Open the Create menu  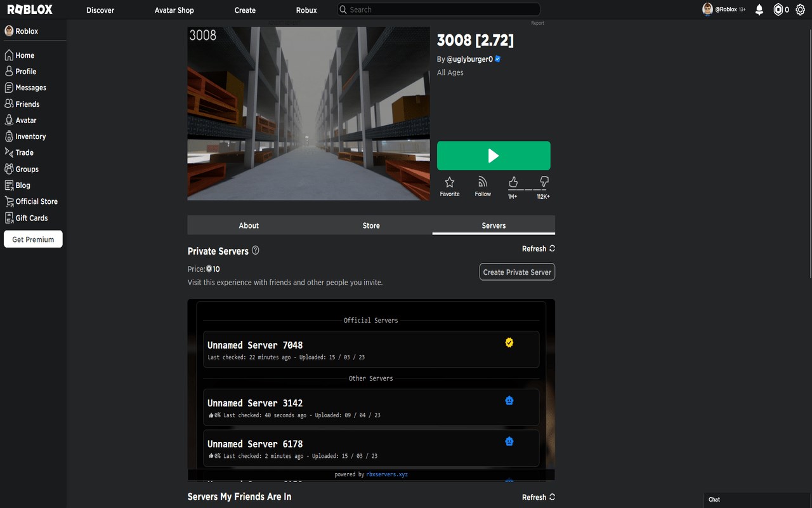(245, 10)
